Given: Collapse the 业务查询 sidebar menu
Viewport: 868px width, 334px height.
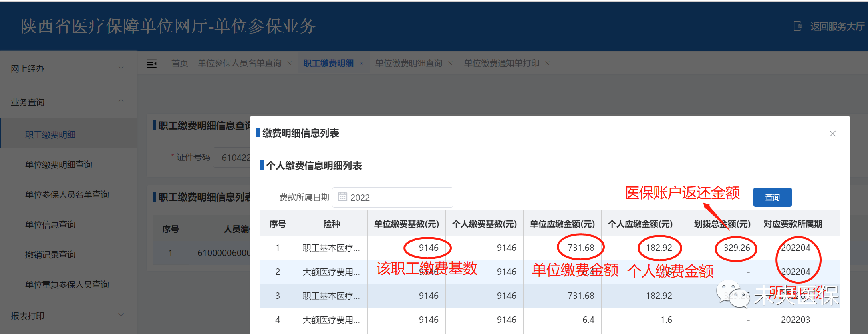Looking at the screenshot, I should click(68, 102).
